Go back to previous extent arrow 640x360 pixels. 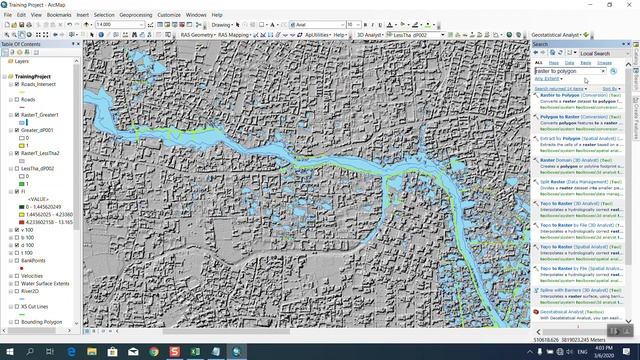click(55, 35)
